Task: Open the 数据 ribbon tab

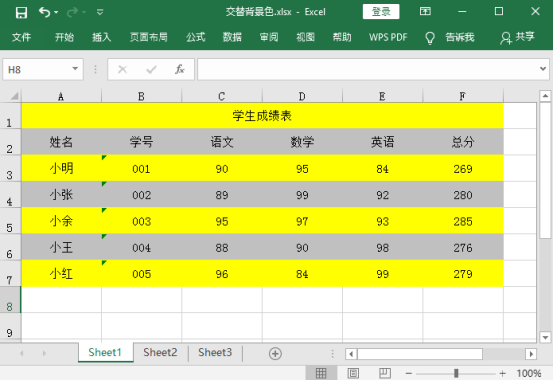Action: click(x=232, y=37)
